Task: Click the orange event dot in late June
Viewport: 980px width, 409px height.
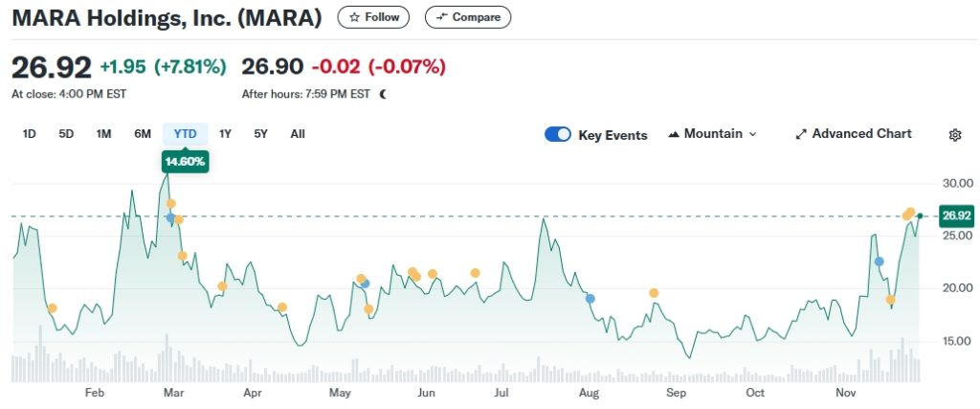Action: [x=475, y=273]
